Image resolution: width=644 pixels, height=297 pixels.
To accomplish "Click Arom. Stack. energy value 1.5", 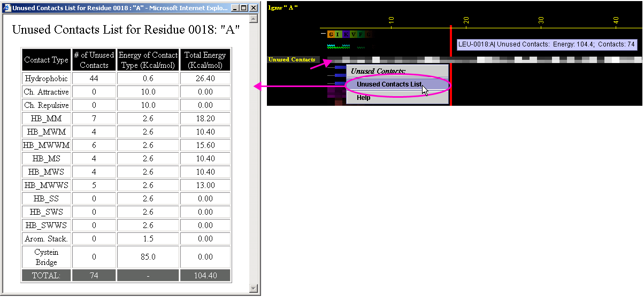I will (x=148, y=239).
